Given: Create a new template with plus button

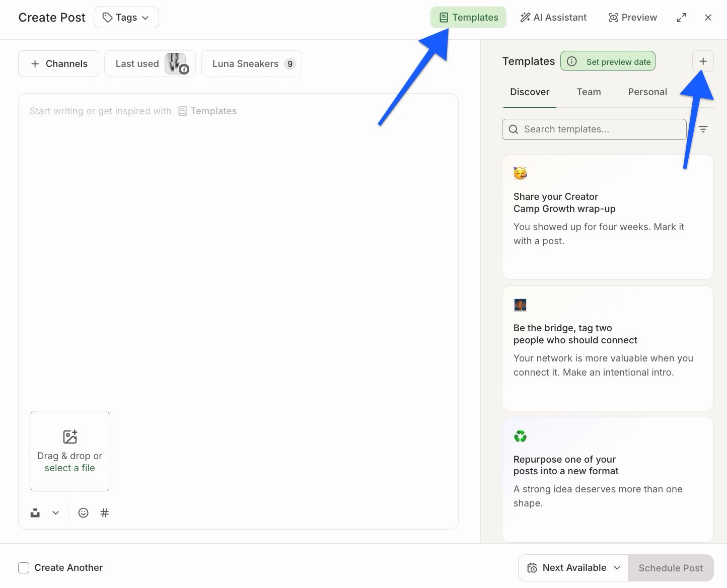Looking at the screenshot, I should click(703, 61).
